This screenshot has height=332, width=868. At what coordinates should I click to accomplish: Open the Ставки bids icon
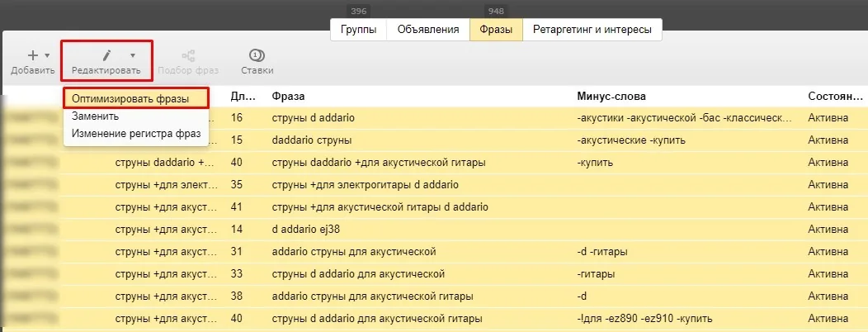pyautogui.click(x=257, y=55)
